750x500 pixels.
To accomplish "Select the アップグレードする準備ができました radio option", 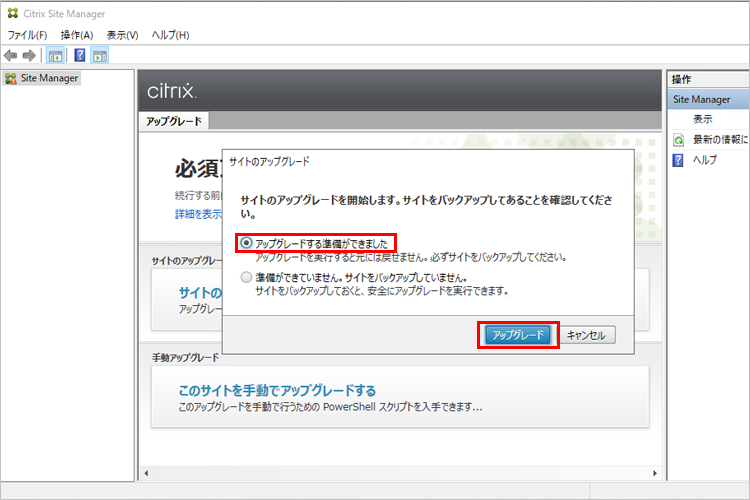I will pos(247,243).
